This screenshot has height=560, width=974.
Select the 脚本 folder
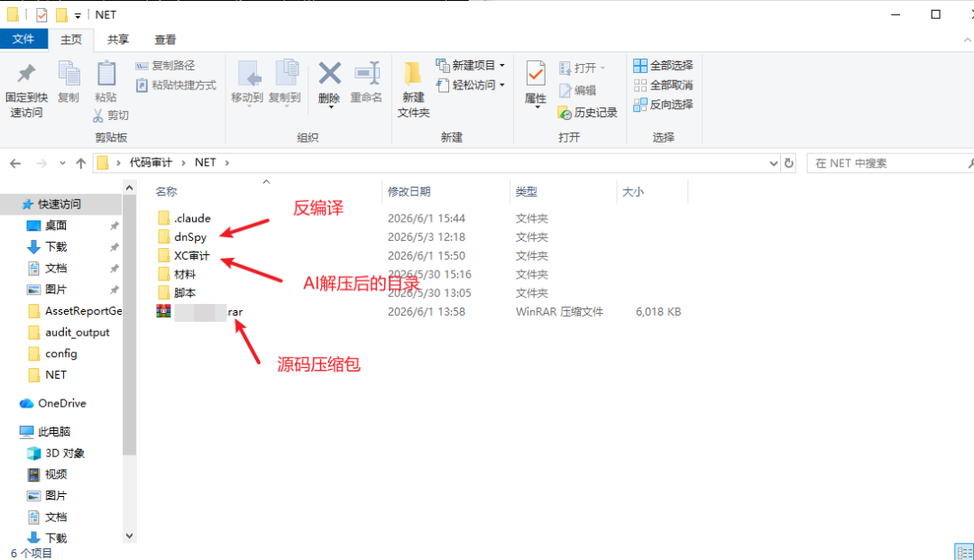177,292
